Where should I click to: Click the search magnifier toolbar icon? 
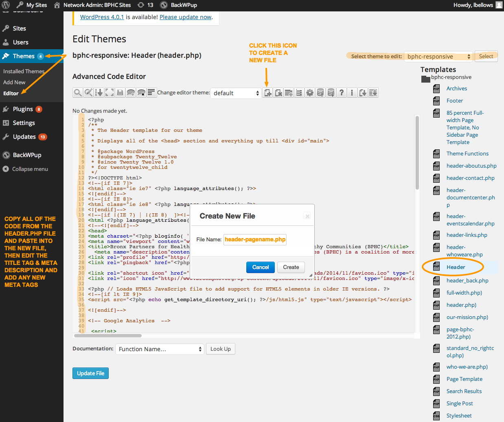[x=77, y=93]
